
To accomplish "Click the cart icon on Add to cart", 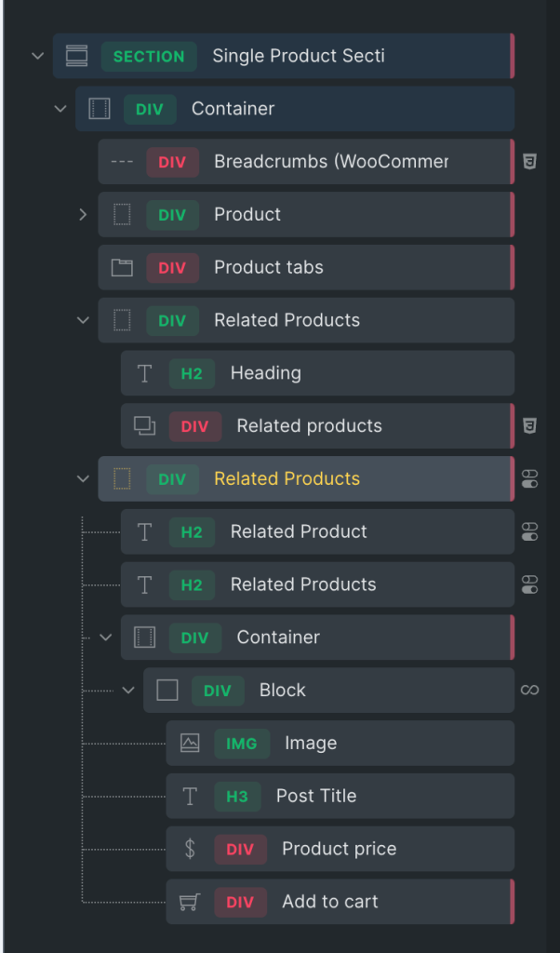I will click(190, 902).
